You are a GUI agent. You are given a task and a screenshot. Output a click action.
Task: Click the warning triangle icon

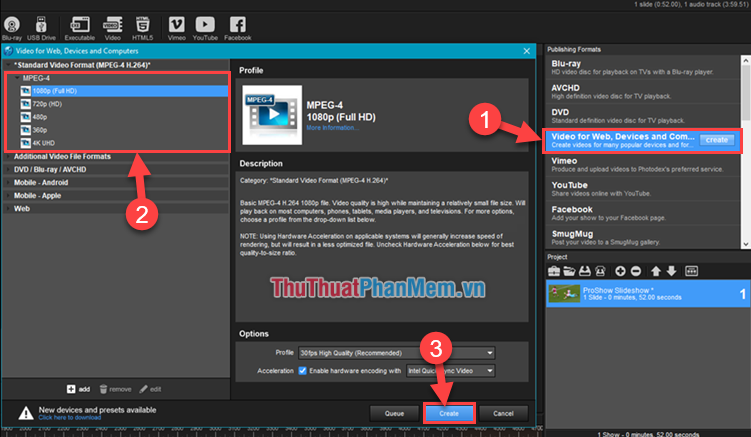tap(25, 413)
